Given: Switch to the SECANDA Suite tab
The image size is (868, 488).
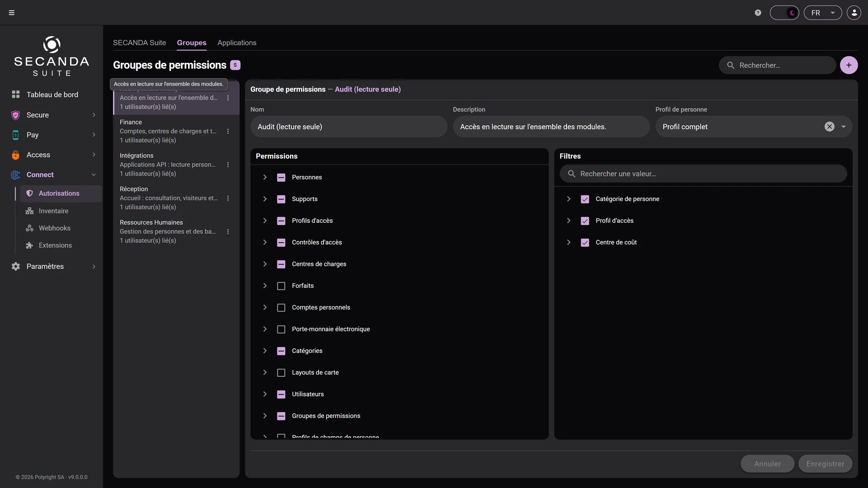Looking at the screenshot, I should (x=139, y=42).
